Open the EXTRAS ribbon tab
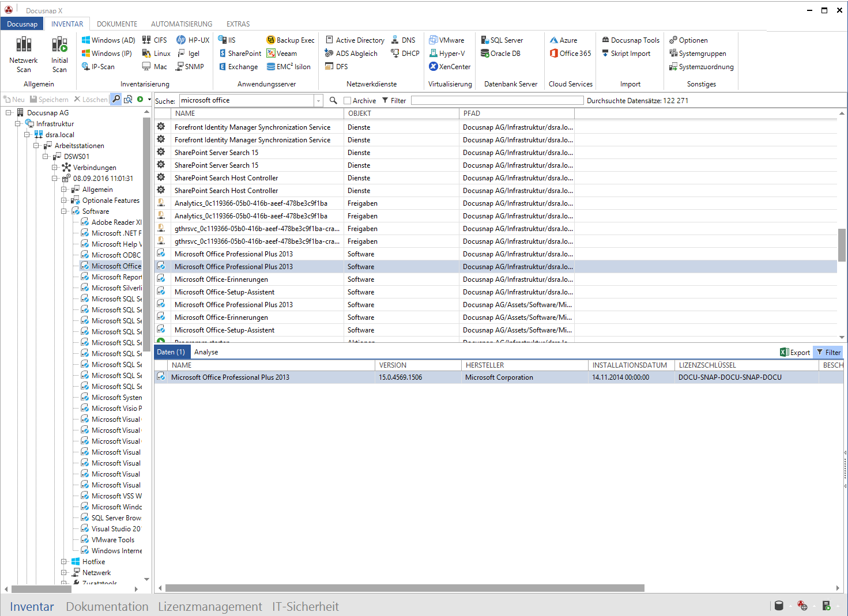 point(238,24)
